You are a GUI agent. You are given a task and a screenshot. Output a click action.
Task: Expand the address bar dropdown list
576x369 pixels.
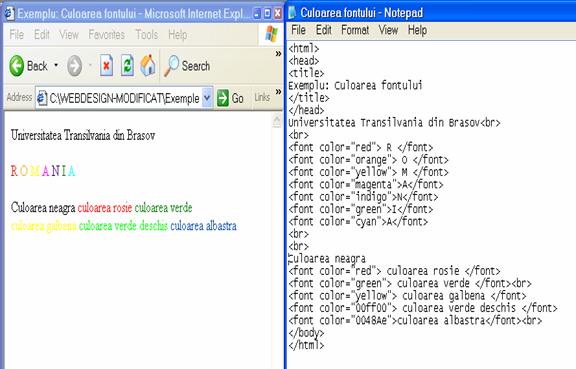207,98
